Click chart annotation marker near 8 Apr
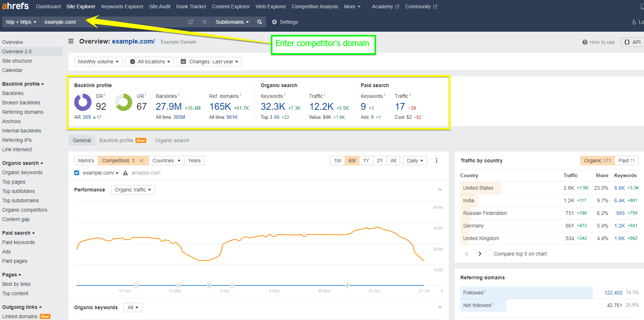644x320 pixels. [x=209, y=285]
